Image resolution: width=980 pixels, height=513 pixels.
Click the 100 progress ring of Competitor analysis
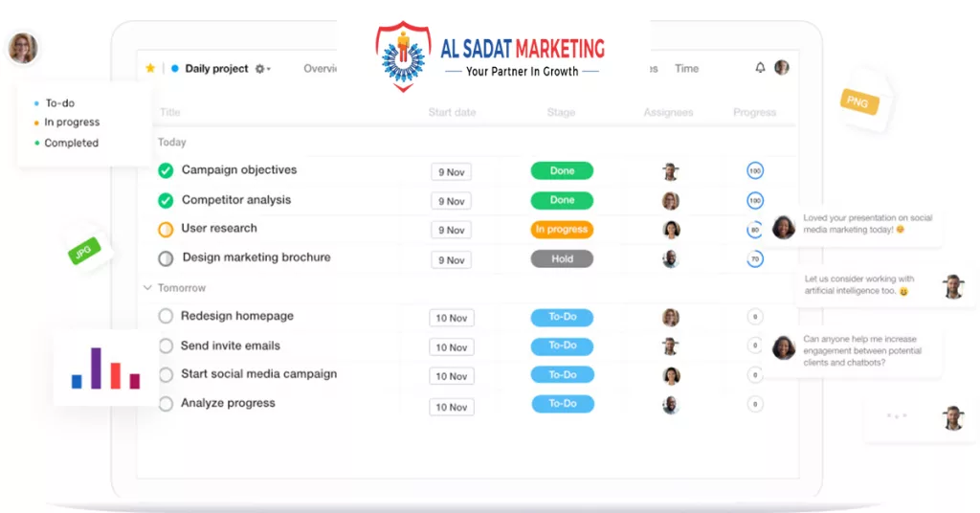(x=755, y=201)
